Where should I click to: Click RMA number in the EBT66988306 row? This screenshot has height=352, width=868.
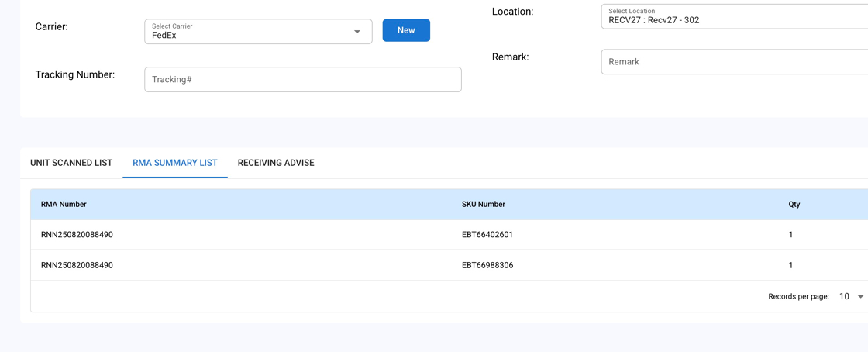[x=77, y=265]
